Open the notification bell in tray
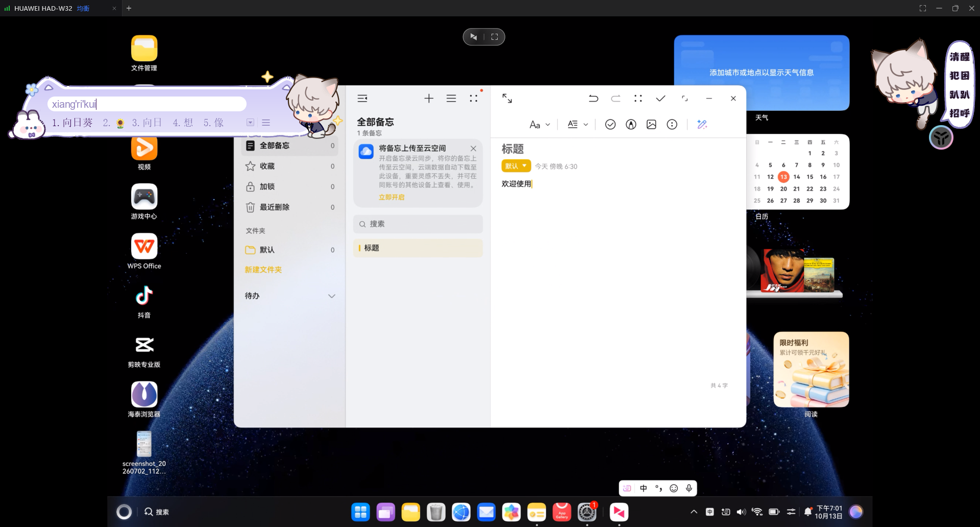The height and width of the screenshot is (527, 980). coord(807,512)
